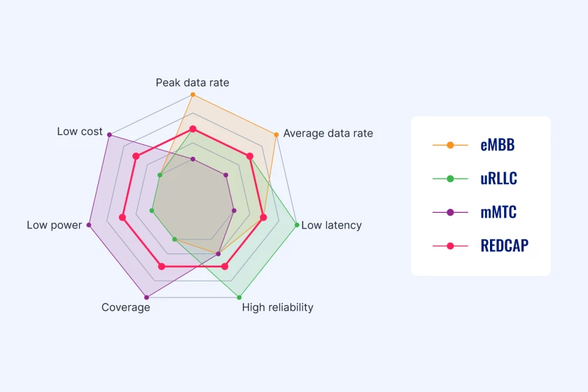Click the green uRLLC point at Low latency
The height and width of the screenshot is (392, 588).
pyautogui.click(x=297, y=225)
